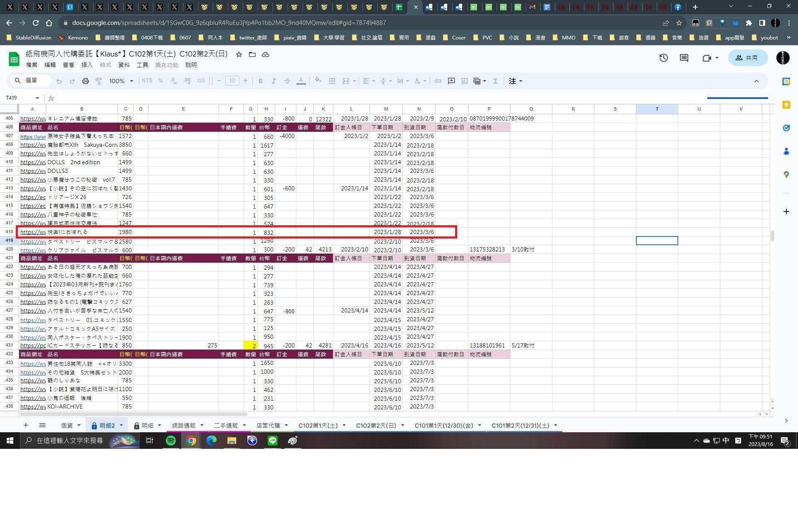Expand the filter views dropdown
This screenshot has height=532, width=798.
tap(485, 81)
